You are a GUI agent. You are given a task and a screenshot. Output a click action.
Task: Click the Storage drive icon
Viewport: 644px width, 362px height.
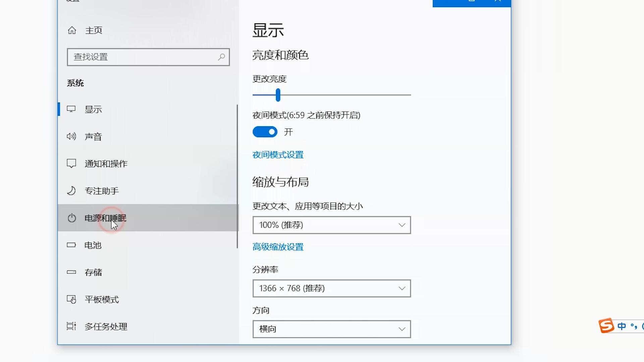pyautogui.click(x=71, y=272)
